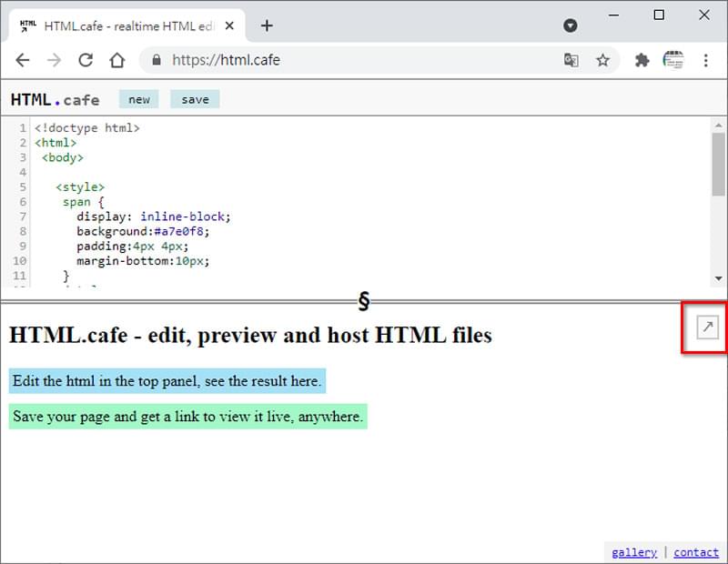Click the 'span {' selector line

coord(84,202)
